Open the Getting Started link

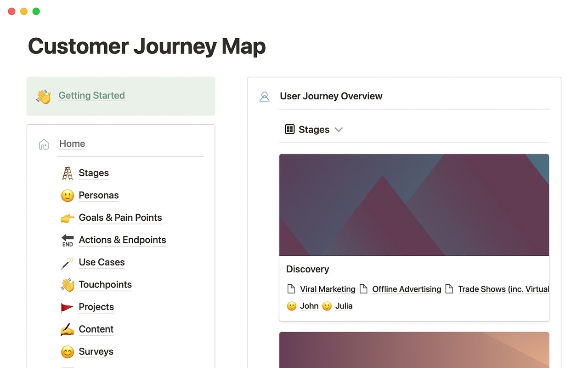click(92, 96)
